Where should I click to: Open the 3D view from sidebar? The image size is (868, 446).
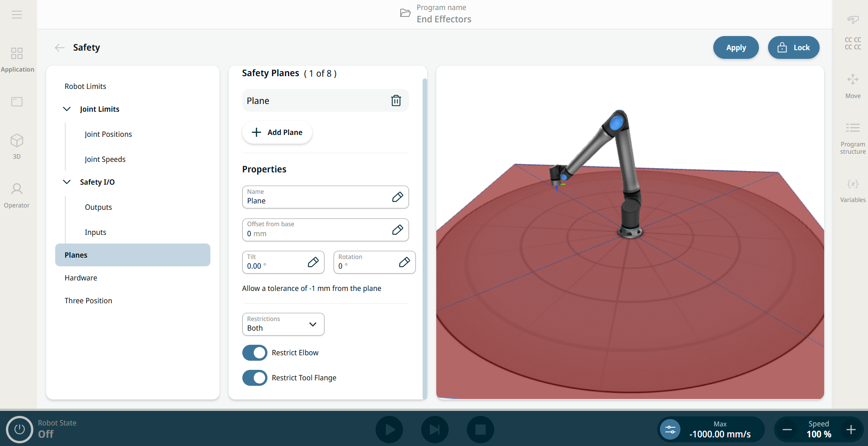tap(17, 145)
